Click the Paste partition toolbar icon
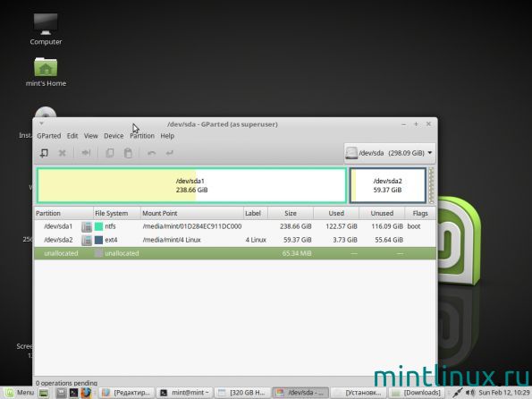Image resolution: width=532 pixels, height=399 pixels. coord(128,153)
